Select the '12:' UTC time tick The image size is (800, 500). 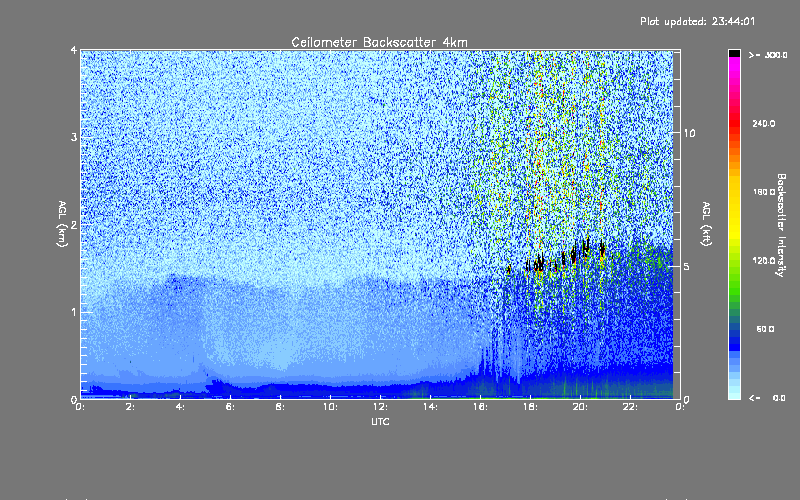[380, 407]
